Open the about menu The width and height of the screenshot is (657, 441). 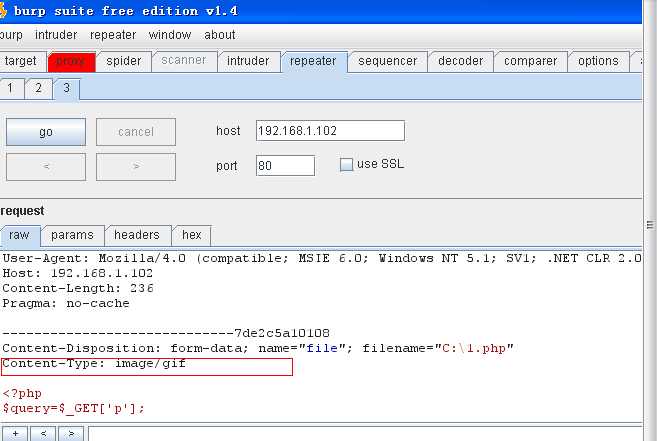[220, 35]
